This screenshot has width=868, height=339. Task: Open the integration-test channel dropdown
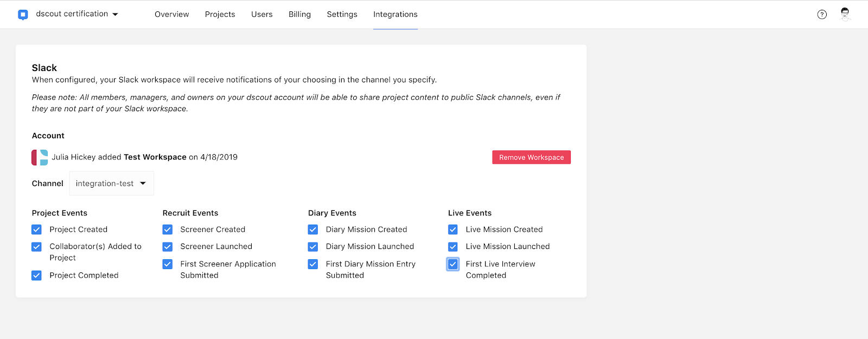tap(111, 183)
